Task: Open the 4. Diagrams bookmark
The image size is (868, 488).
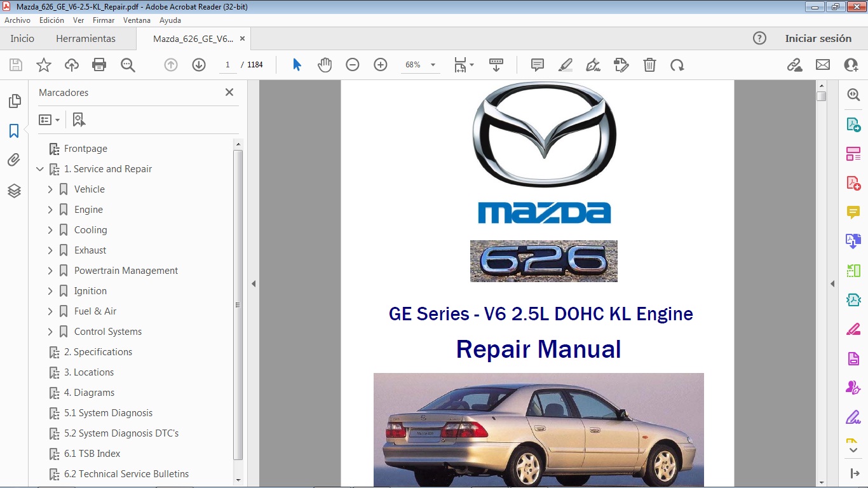Action: tap(90, 393)
